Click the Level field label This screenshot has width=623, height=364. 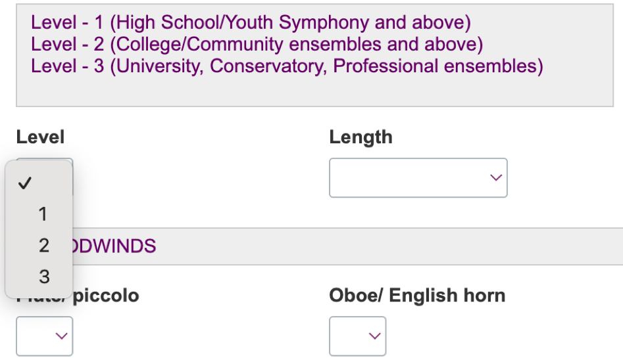(40, 137)
